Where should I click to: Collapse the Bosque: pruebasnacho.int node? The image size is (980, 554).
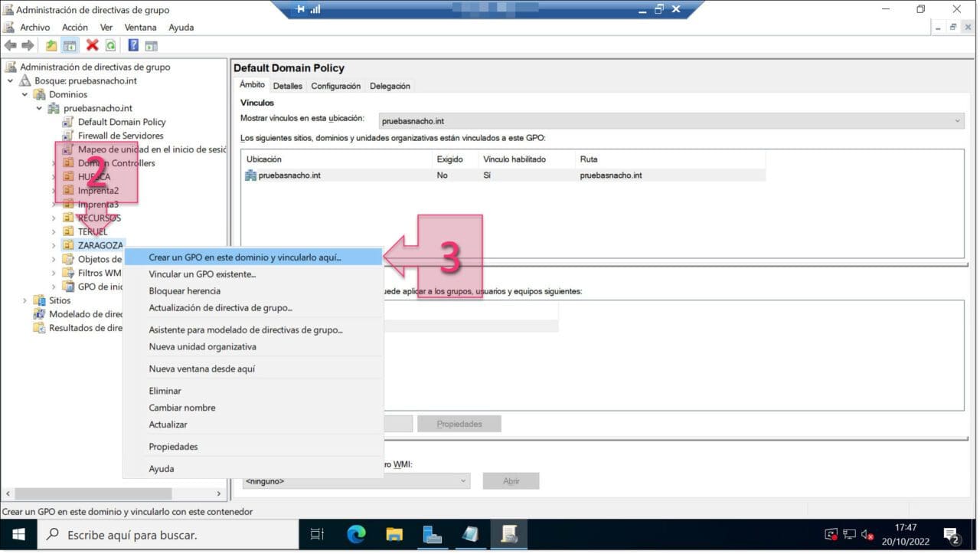coord(11,80)
